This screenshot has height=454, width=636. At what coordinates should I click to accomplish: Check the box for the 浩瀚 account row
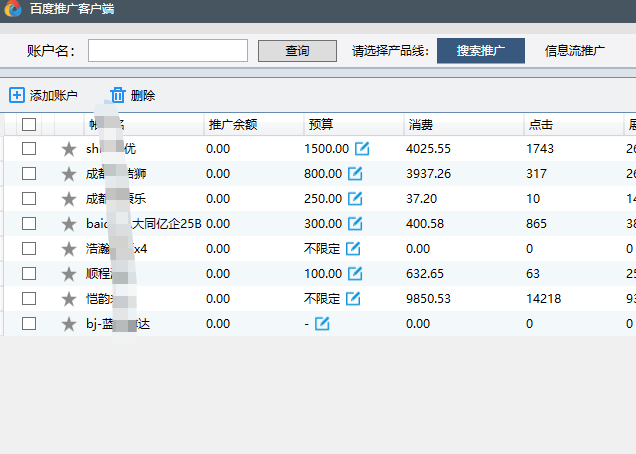[29, 249]
